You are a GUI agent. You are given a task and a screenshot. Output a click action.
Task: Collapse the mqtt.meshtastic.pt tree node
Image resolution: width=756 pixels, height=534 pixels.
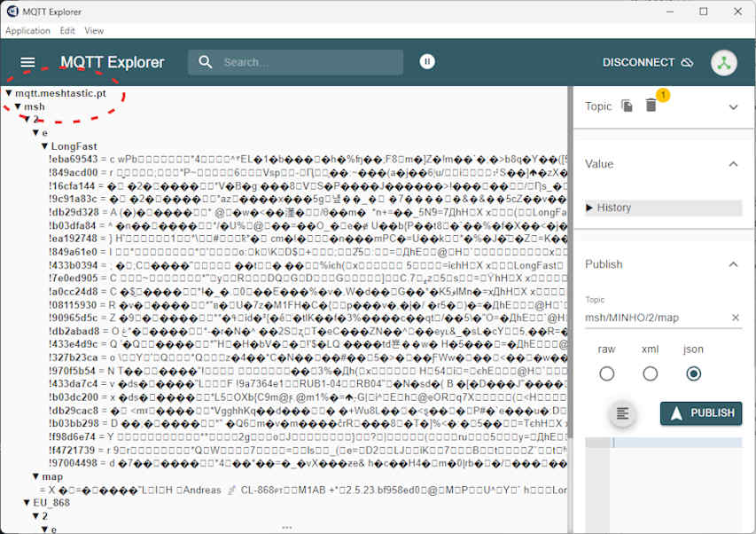(x=9, y=92)
